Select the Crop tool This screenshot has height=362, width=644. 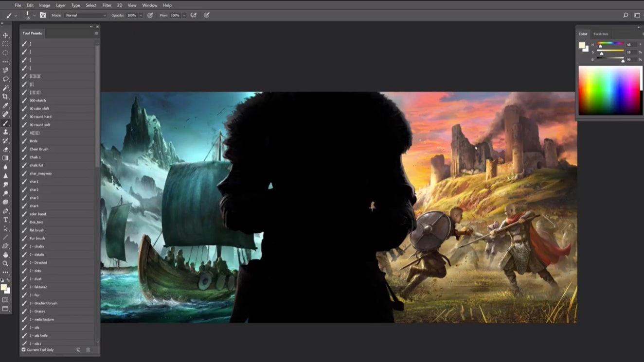coord(5,97)
